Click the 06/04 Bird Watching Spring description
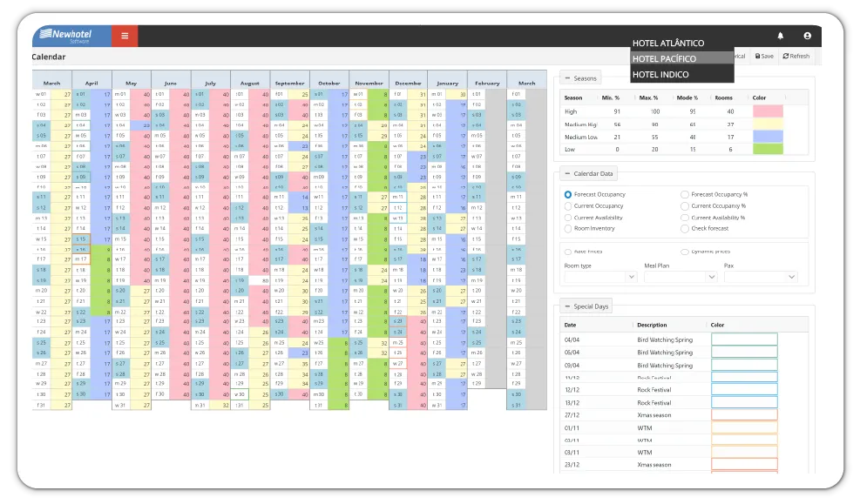 pyautogui.click(x=665, y=353)
